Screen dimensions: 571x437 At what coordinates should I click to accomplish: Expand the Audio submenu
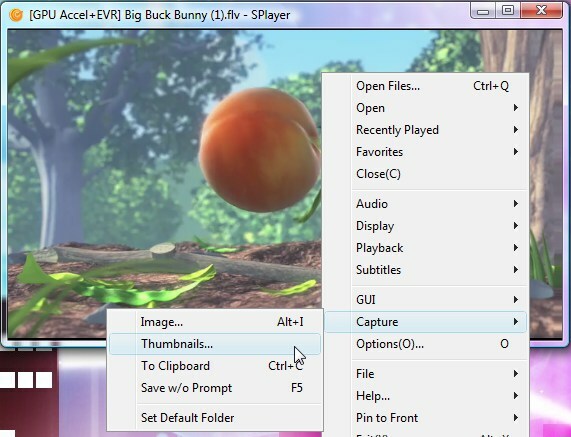click(425, 204)
